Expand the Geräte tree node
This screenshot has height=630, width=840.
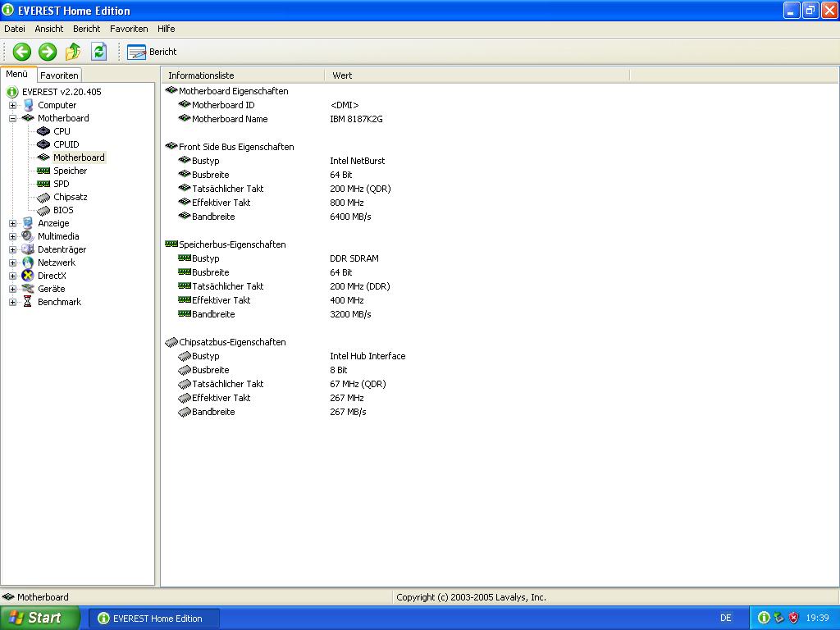[x=13, y=289]
